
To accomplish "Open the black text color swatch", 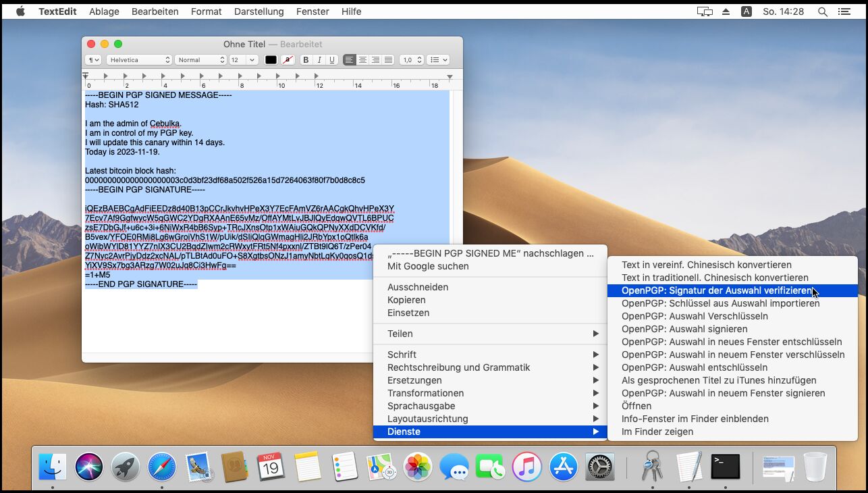I will pyautogui.click(x=271, y=60).
